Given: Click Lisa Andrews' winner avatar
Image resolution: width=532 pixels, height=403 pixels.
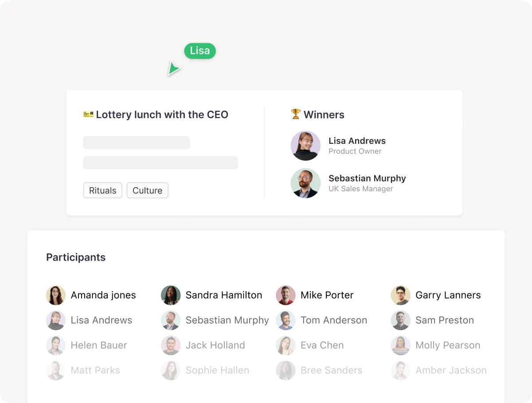Looking at the screenshot, I should (305, 146).
